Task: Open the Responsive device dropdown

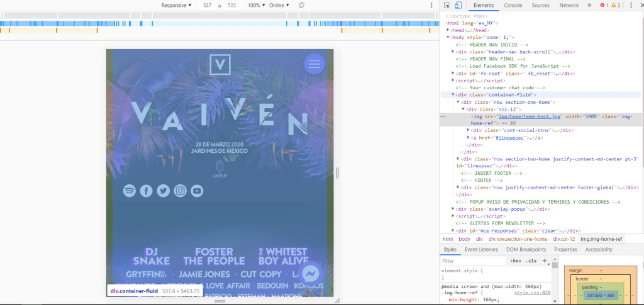Action: click(x=177, y=5)
